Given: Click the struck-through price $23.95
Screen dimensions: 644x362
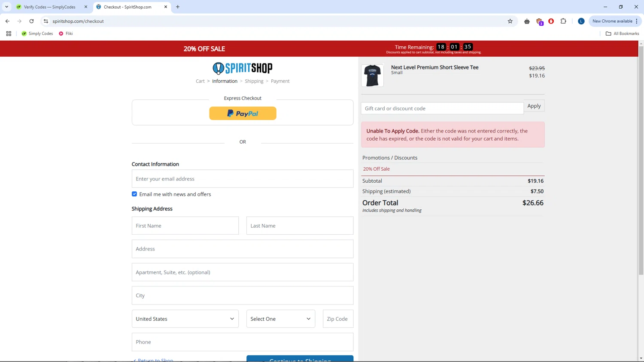Looking at the screenshot, I should [537, 68].
